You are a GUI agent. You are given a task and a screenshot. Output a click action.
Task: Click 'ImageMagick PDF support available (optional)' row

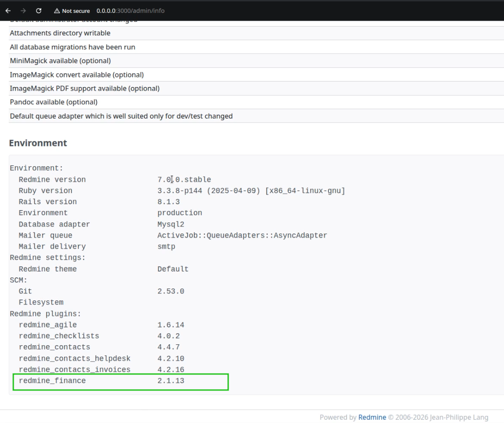point(256,88)
